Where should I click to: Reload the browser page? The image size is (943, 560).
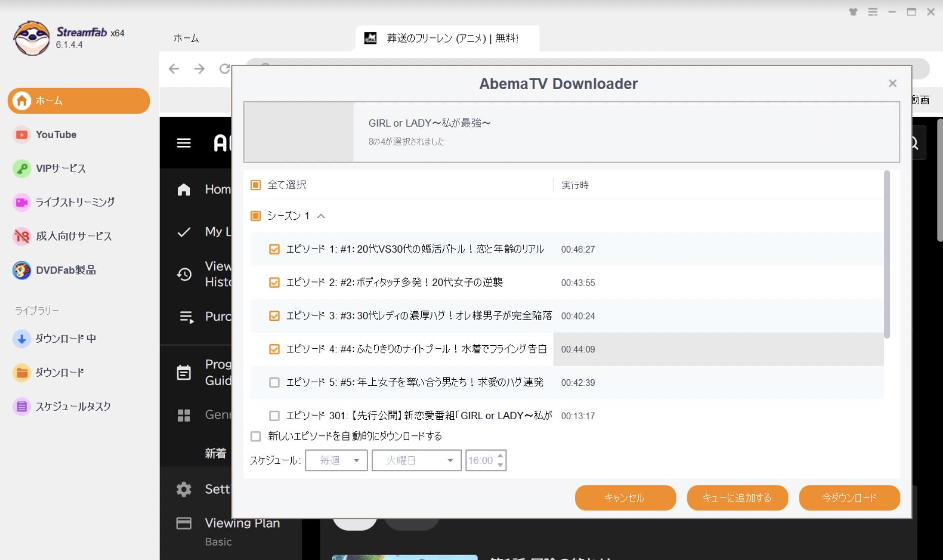[x=224, y=68]
